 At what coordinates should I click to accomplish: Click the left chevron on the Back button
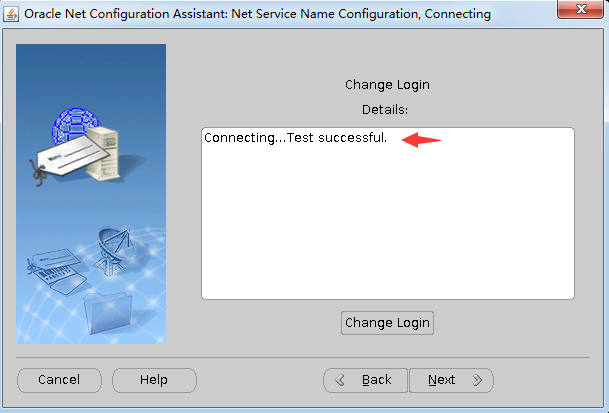pos(340,380)
